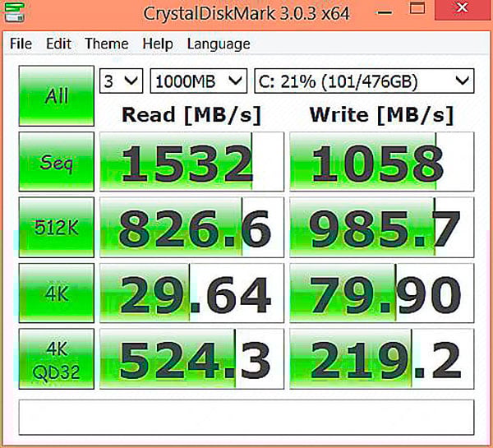The image size is (493, 448).
Task: Open the Theme menu
Action: 107,44
